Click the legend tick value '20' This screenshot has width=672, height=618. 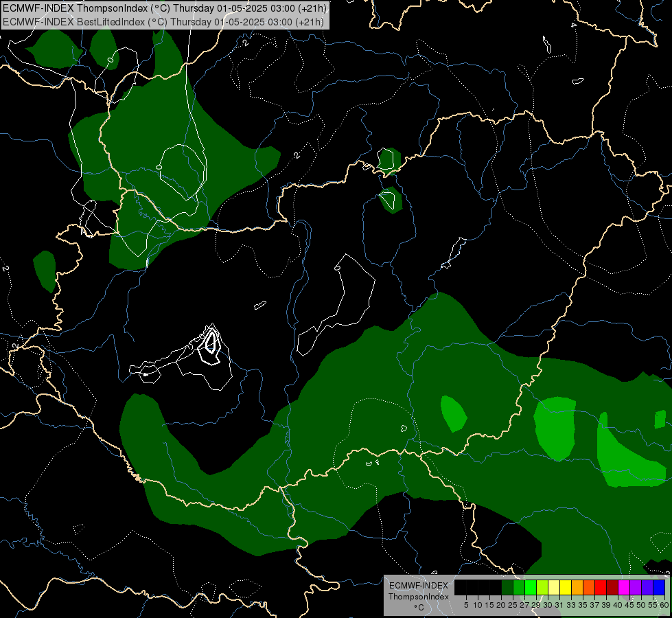[501, 605]
